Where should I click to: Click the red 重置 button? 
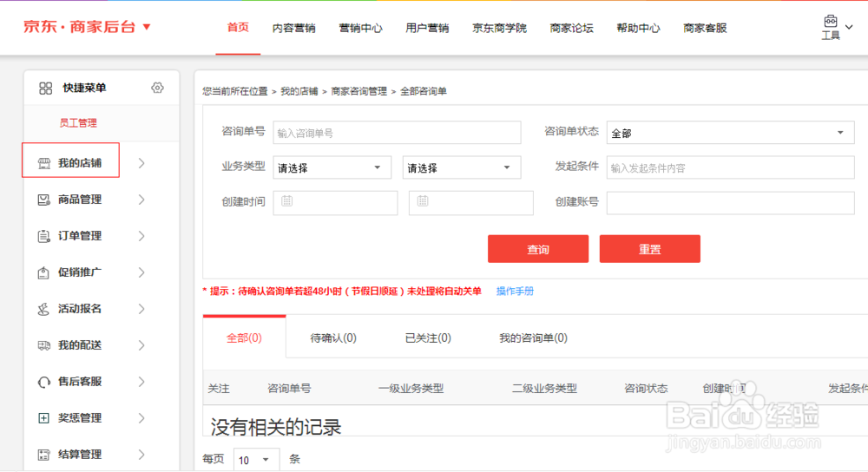point(650,249)
